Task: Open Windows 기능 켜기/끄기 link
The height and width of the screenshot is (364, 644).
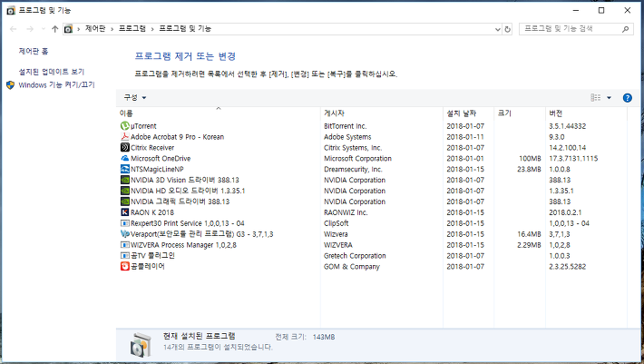Action: pos(56,85)
